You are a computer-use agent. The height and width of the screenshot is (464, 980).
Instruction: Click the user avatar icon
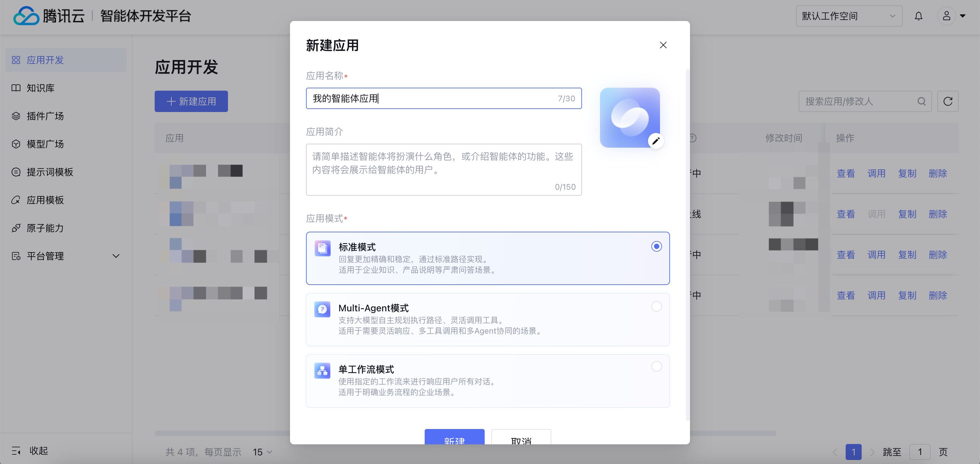[946, 16]
